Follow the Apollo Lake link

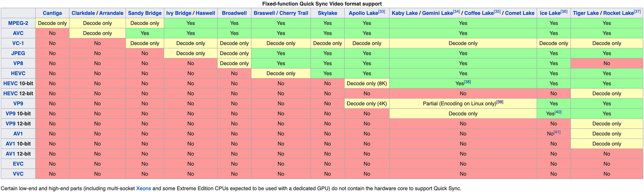[363, 13]
